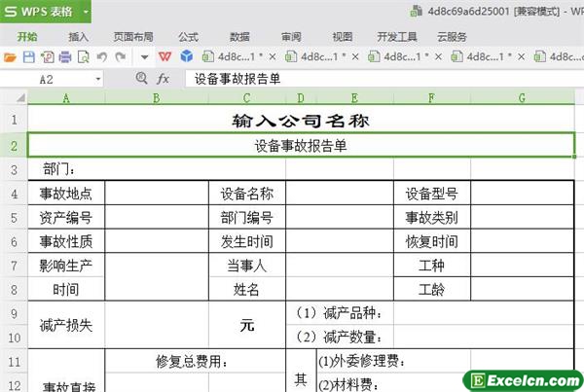Select row 1 header
Viewport: 584px width, 392px height.
[x=15, y=120]
